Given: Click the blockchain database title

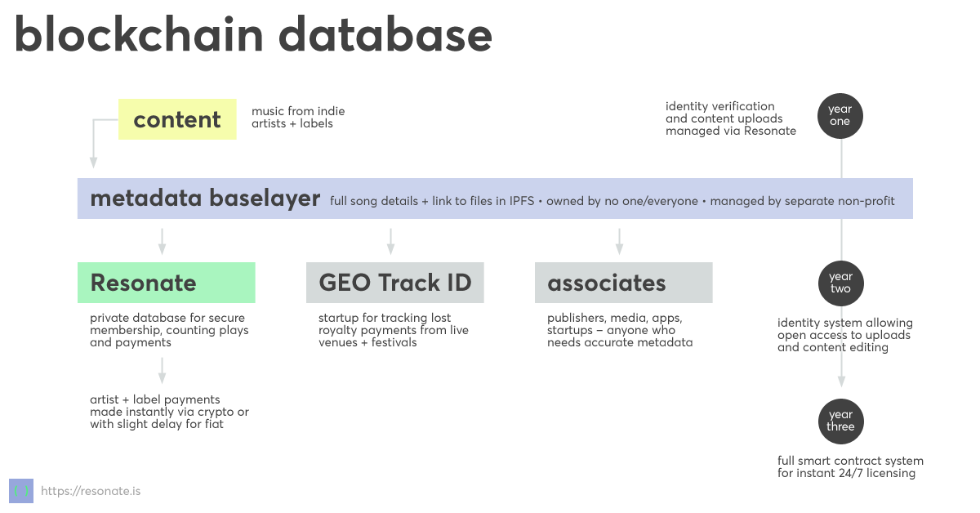Looking at the screenshot, I should click(x=253, y=36).
